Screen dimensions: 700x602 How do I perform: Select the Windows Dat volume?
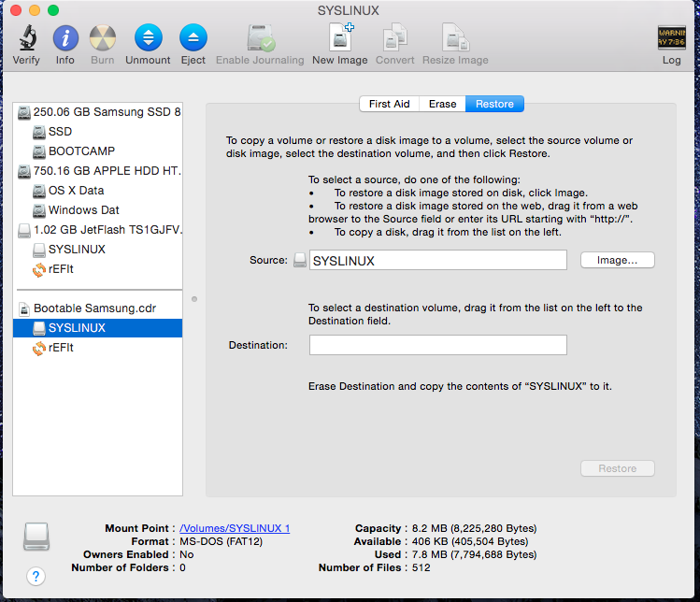(x=97, y=210)
